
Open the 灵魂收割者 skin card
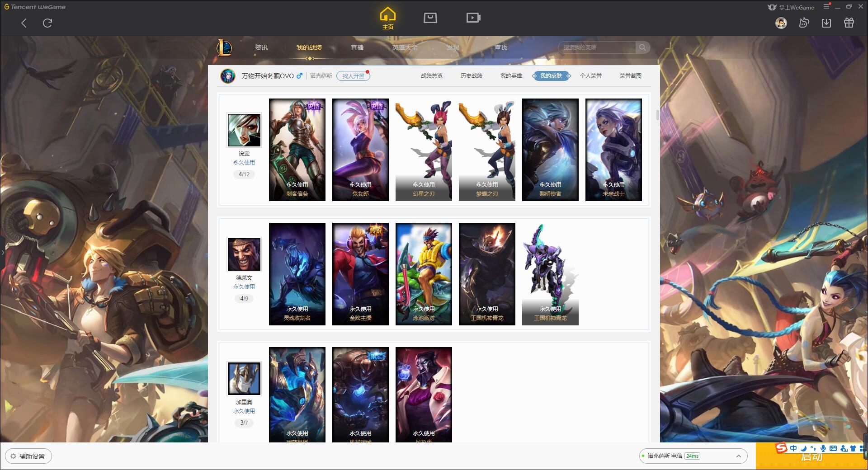pos(297,274)
